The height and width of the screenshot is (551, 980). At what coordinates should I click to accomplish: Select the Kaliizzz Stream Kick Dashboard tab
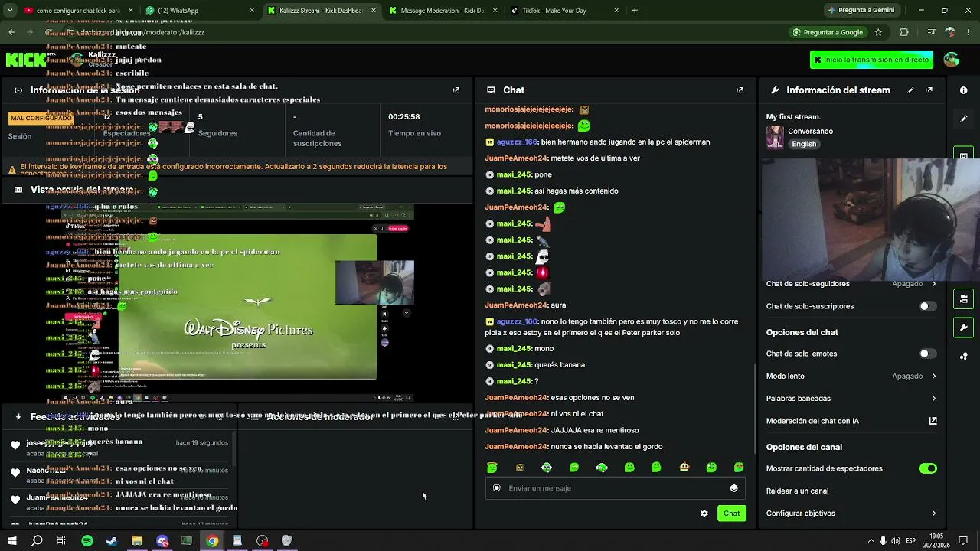coord(321,11)
